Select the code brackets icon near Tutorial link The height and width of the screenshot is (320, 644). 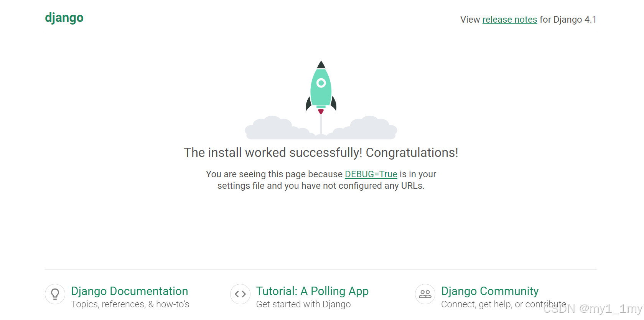coord(240,294)
